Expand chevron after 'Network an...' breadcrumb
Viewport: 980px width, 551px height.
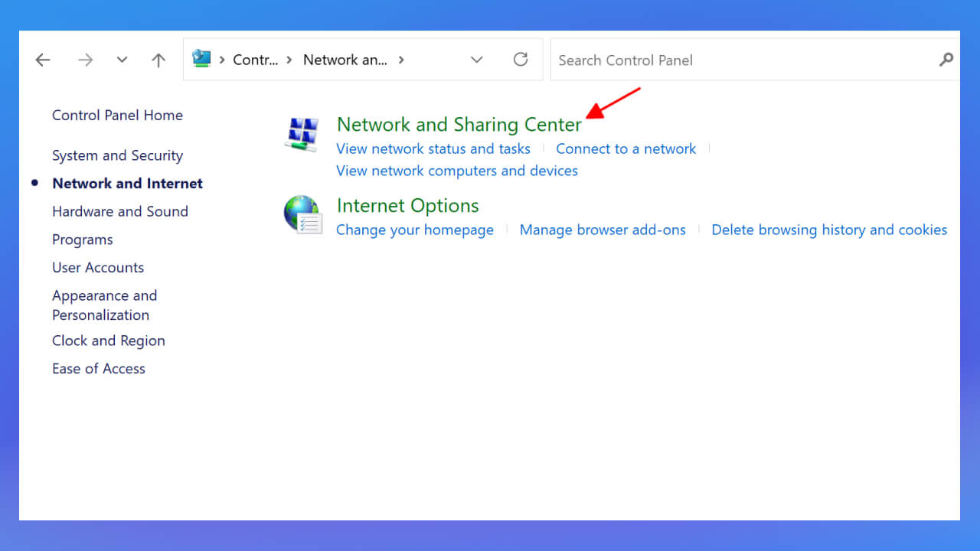point(401,60)
